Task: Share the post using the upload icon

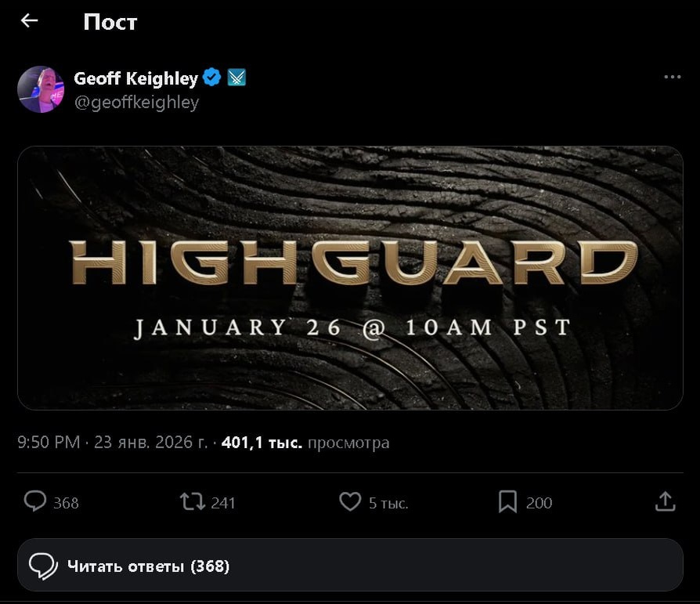Action: [x=666, y=501]
